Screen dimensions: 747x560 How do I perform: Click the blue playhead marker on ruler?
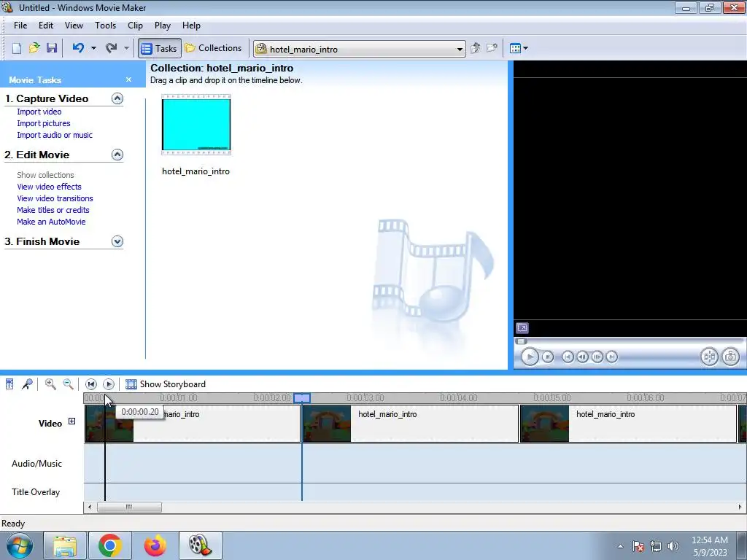coord(302,397)
